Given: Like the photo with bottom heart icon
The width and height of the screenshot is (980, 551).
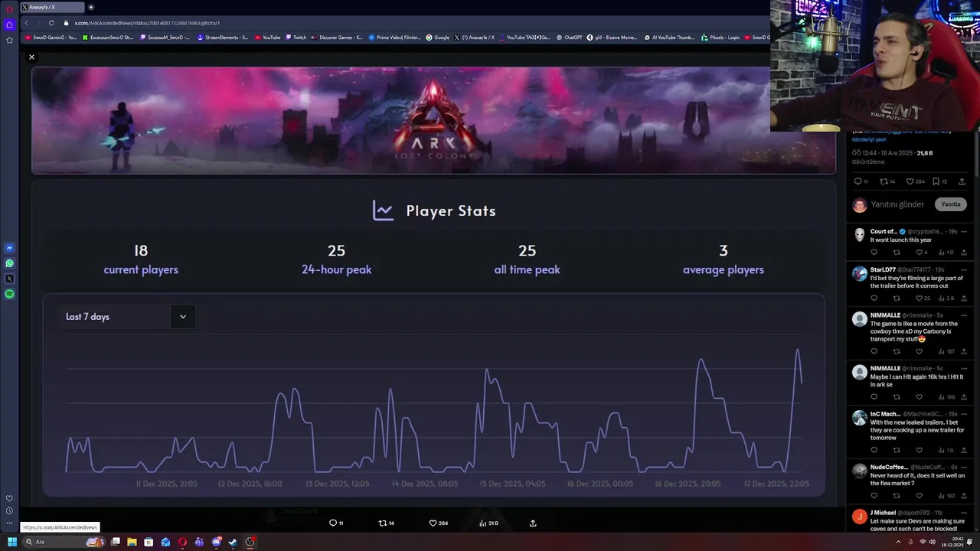Looking at the screenshot, I should pos(433,523).
